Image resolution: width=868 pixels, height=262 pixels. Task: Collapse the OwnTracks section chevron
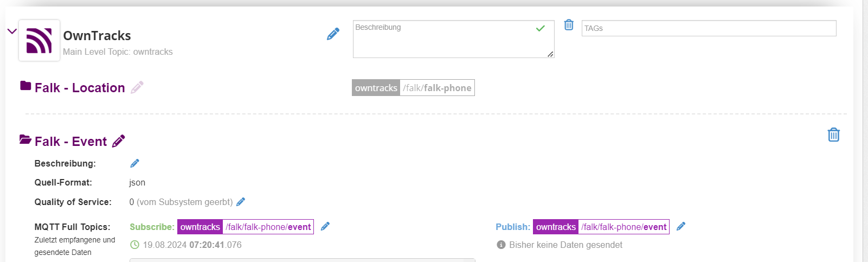click(12, 31)
